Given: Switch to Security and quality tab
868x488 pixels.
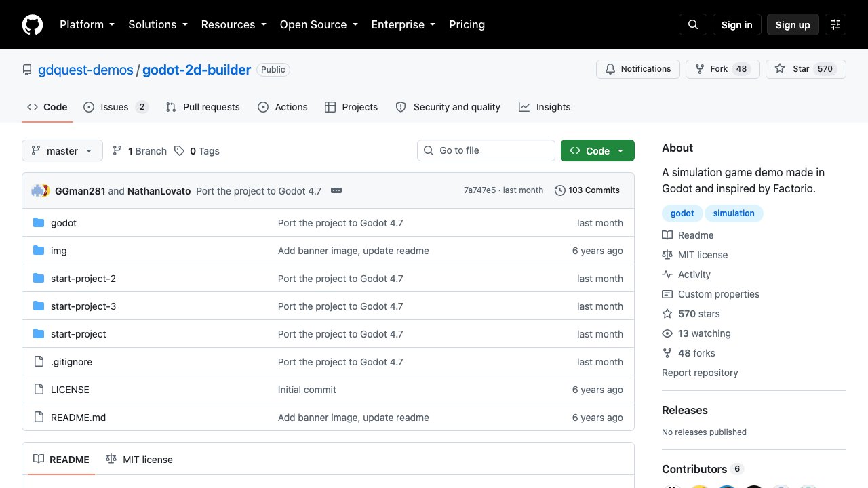Looking at the screenshot, I should [448, 107].
